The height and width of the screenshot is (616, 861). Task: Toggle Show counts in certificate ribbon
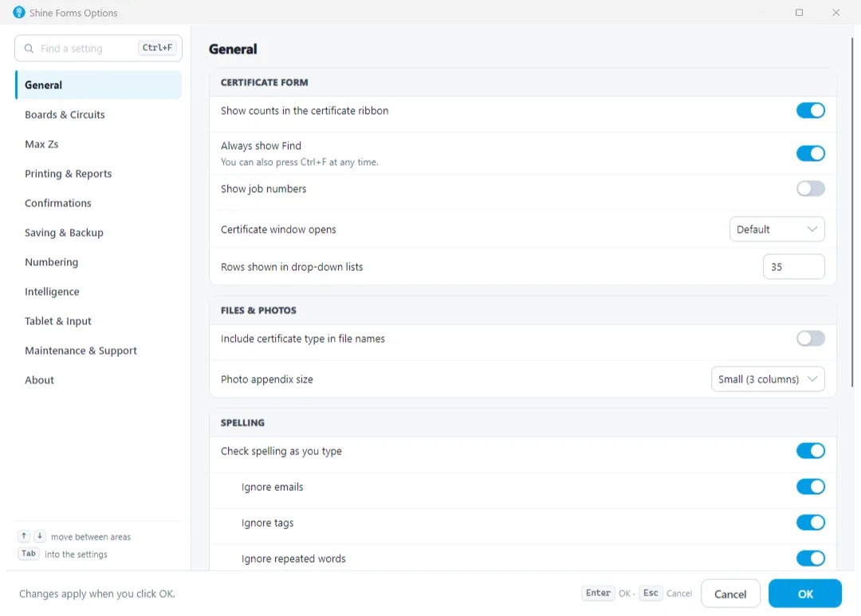click(811, 110)
